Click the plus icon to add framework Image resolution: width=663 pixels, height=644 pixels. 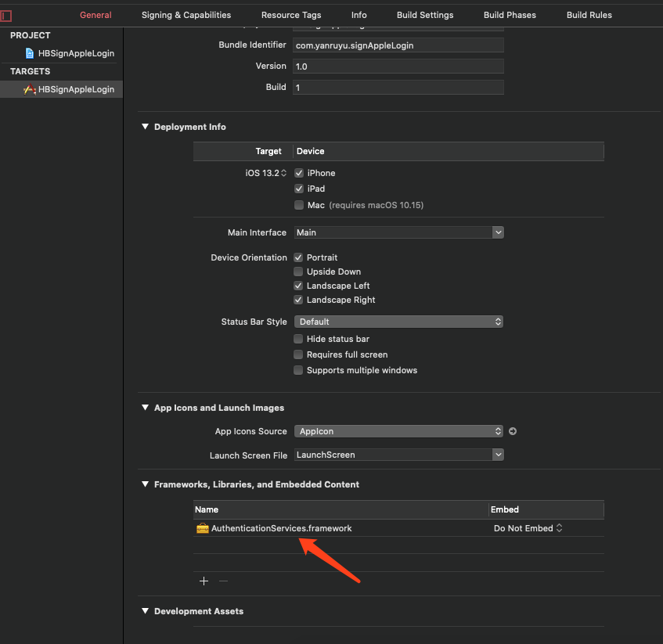(204, 581)
